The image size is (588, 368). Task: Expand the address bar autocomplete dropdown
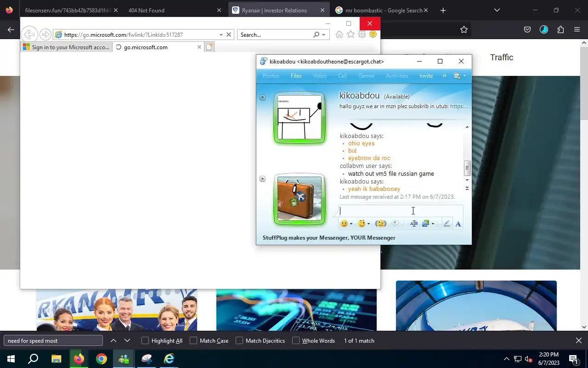221,34
